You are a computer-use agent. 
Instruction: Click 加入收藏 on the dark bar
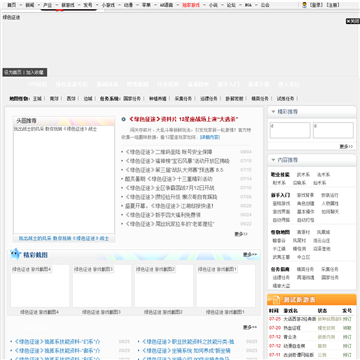click(x=35, y=72)
